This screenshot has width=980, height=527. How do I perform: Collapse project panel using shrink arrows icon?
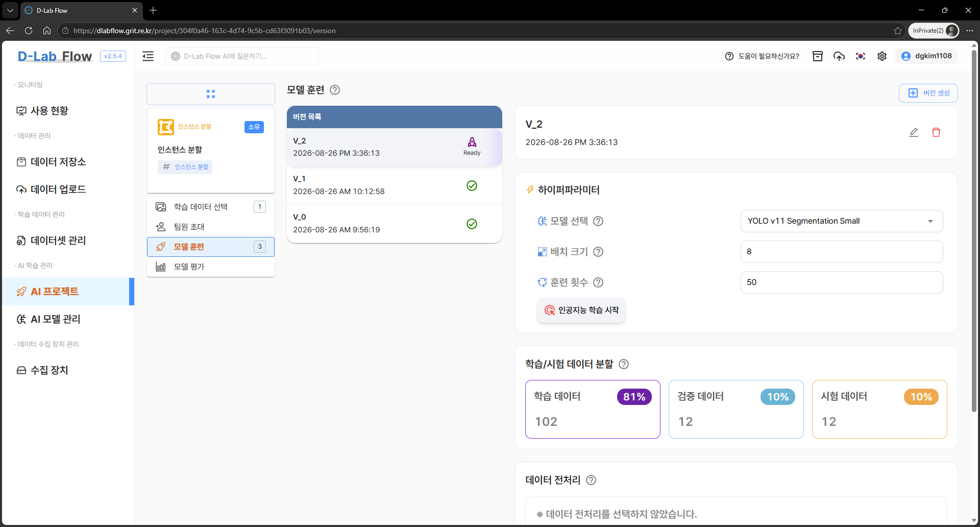tap(211, 94)
